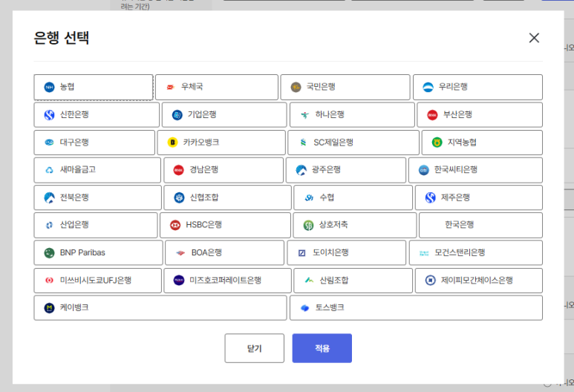Click the red HSBC은행 logo

(175, 225)
